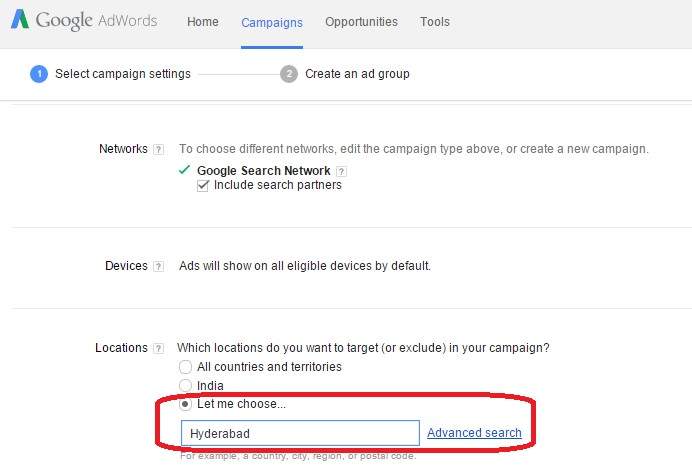Image resolution: width=692 pixels, height=473 pixels.
Task: Click the Advanced search link
Action: click(x=474, y=433)
